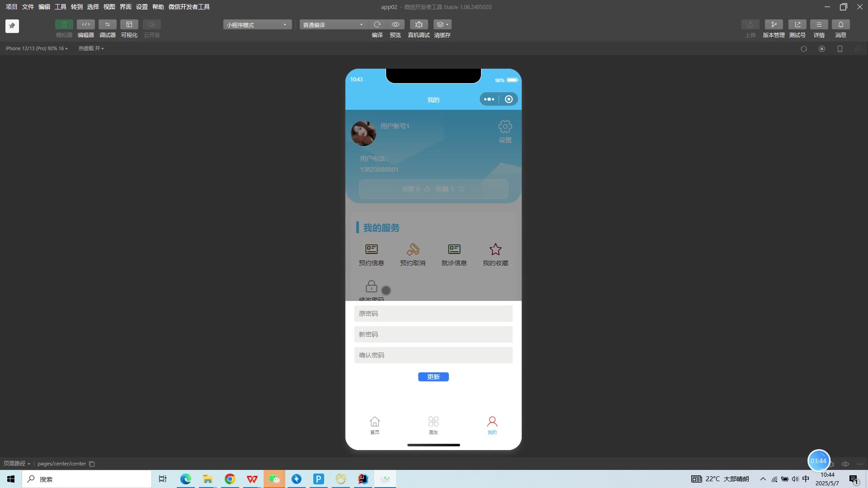Open the Tools (工具) menu
868x488 pixels.
(x=60, y=7)
